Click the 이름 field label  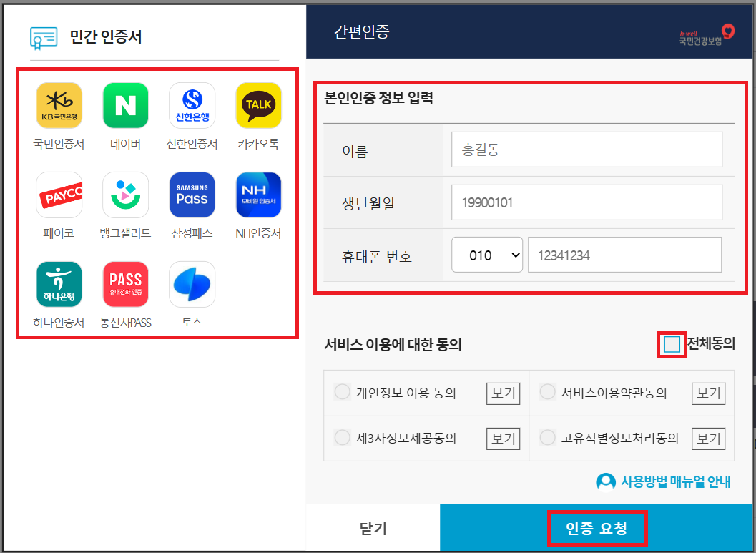355,152
